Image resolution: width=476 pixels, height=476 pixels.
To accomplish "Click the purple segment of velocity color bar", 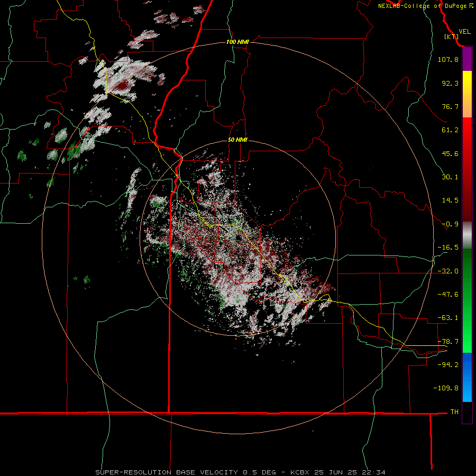I will pos(467,59).
